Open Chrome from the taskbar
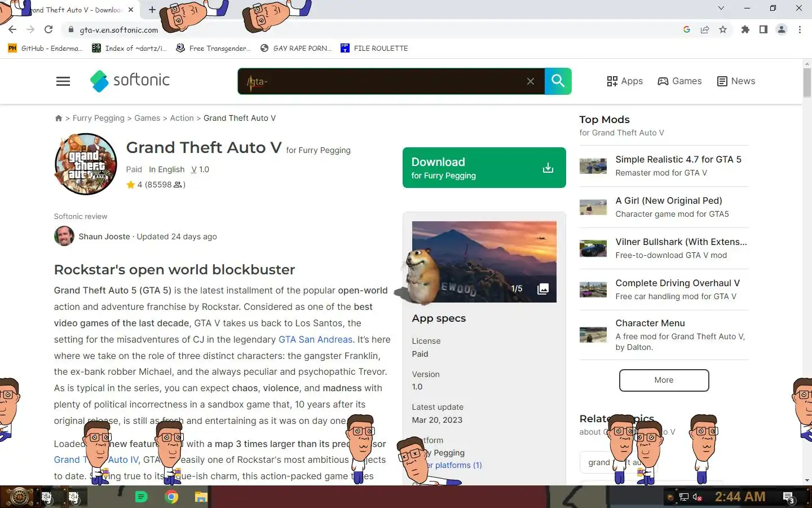Image resolution: width=812 pixels, height=508 pixels. point(171,497)
